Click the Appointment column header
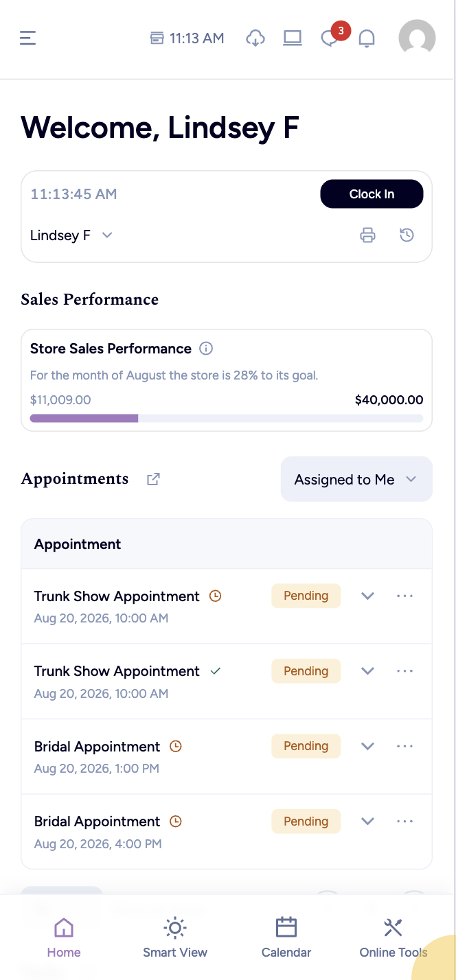This screenshot has width=456, height=980. tap(78, 544)
